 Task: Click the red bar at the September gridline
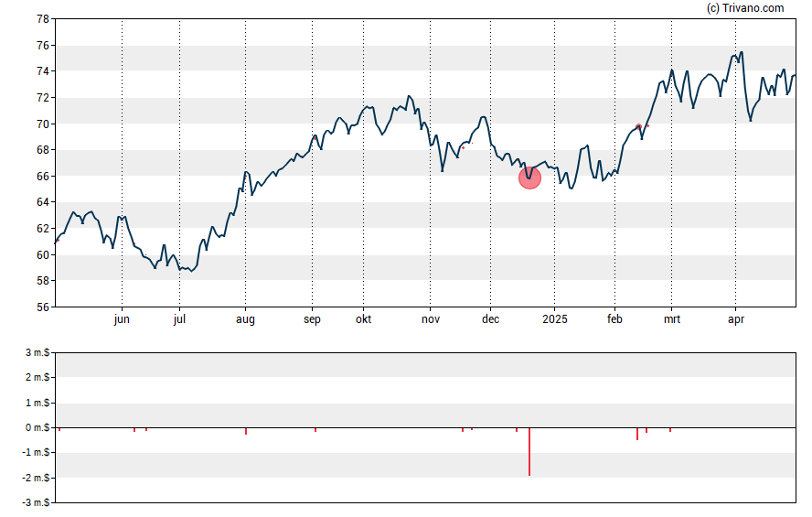coord(315,430)
